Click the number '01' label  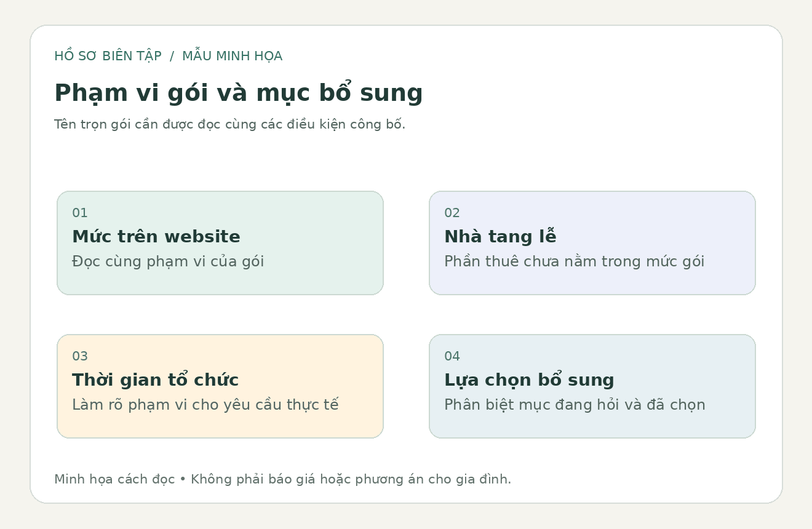point(80,213)
